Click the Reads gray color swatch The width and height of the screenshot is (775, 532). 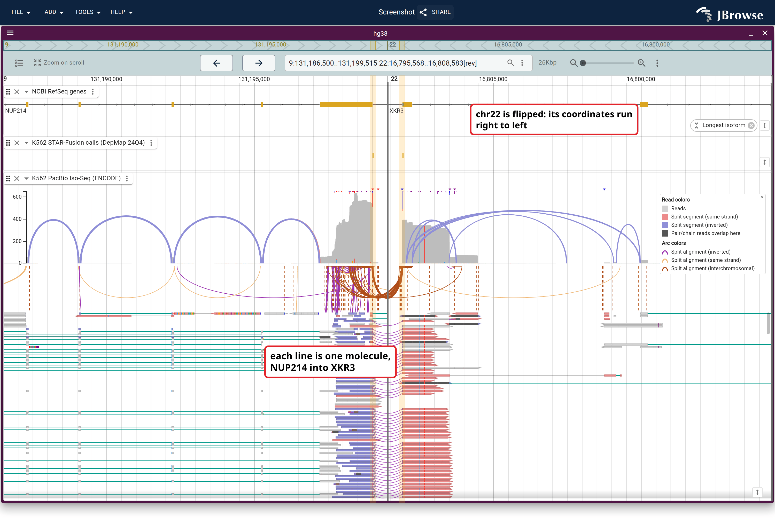click(665, 209)
